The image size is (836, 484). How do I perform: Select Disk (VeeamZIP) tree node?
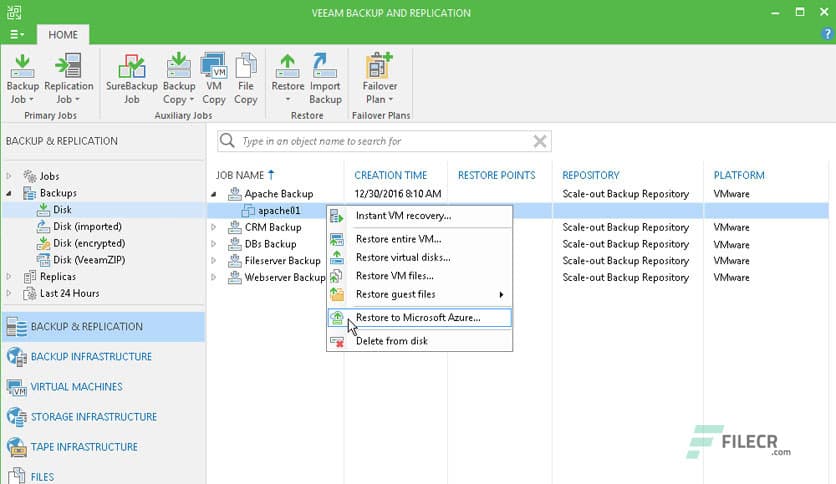89,260
